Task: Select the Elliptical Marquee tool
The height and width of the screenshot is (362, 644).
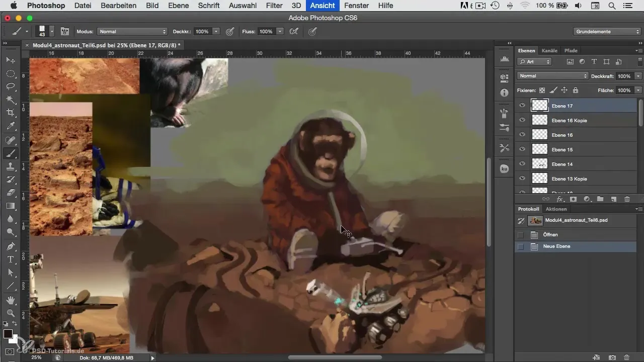Action: coord(11,73)
